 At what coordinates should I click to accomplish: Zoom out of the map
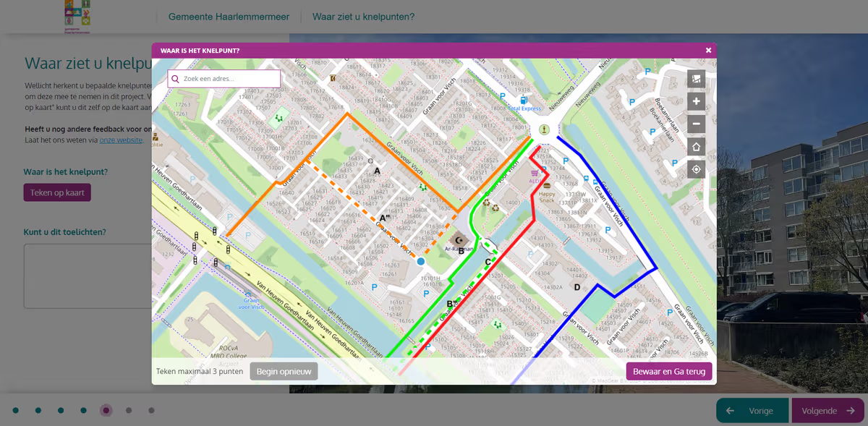click(696, 124)
